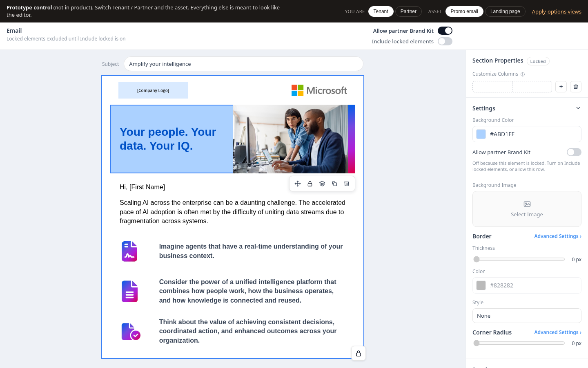The height and width of the screenshot is (368, 588).
Task: Click the [Company Logo] placeholder
Action: (x=153, y=90)
